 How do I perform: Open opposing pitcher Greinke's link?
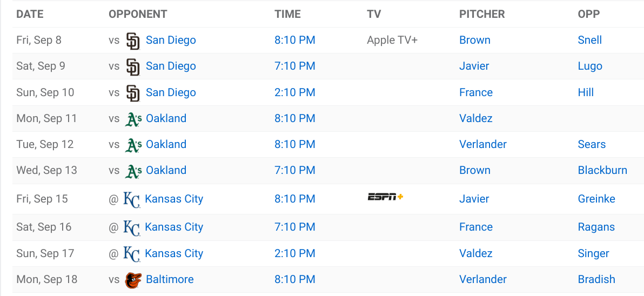(596, 199)
